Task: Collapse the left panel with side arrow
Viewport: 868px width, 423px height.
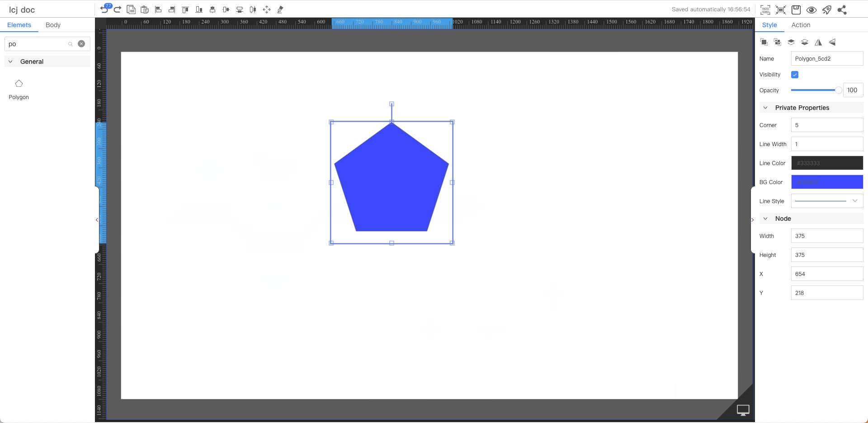Action: click(x=97, y=220)
